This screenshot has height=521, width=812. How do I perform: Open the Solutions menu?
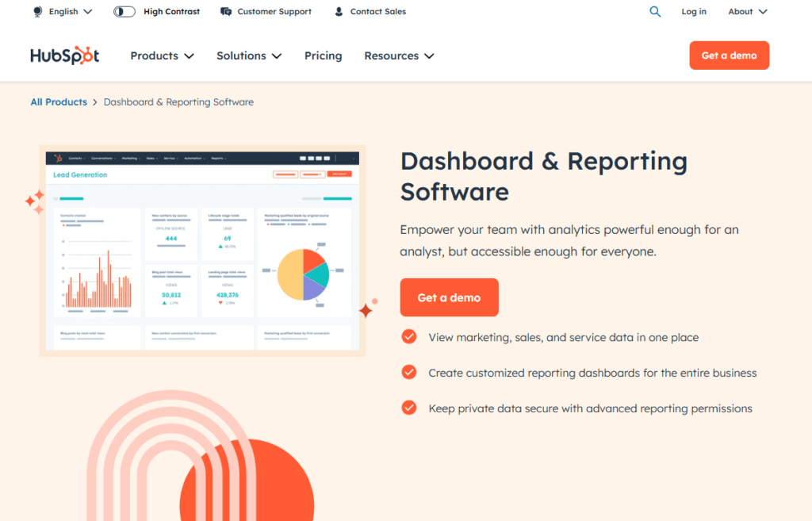(x=249, y=56)
